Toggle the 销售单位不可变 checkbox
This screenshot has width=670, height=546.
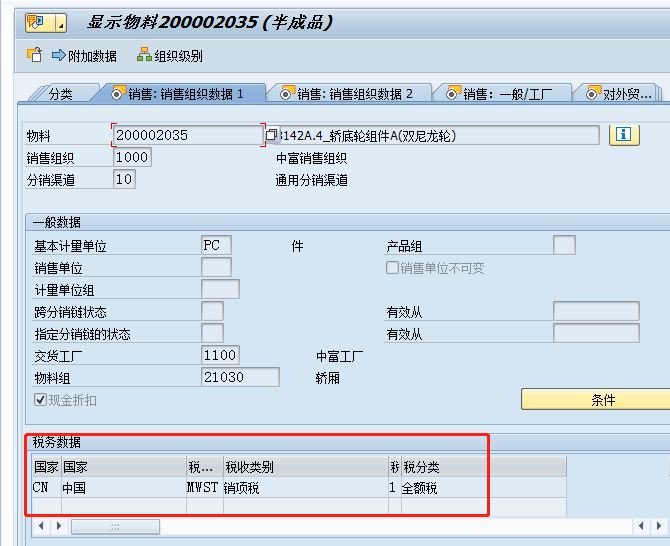(393, 268)
